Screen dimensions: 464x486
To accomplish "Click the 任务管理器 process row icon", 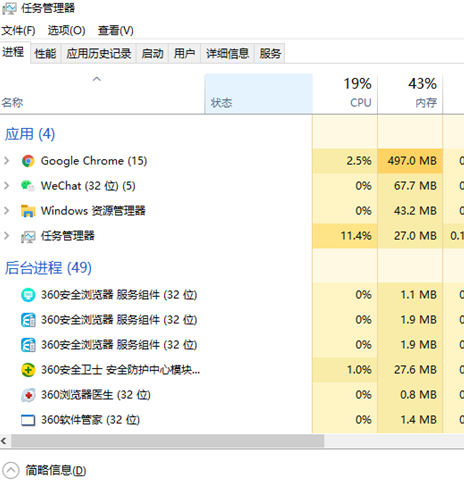I will point(28,236).
